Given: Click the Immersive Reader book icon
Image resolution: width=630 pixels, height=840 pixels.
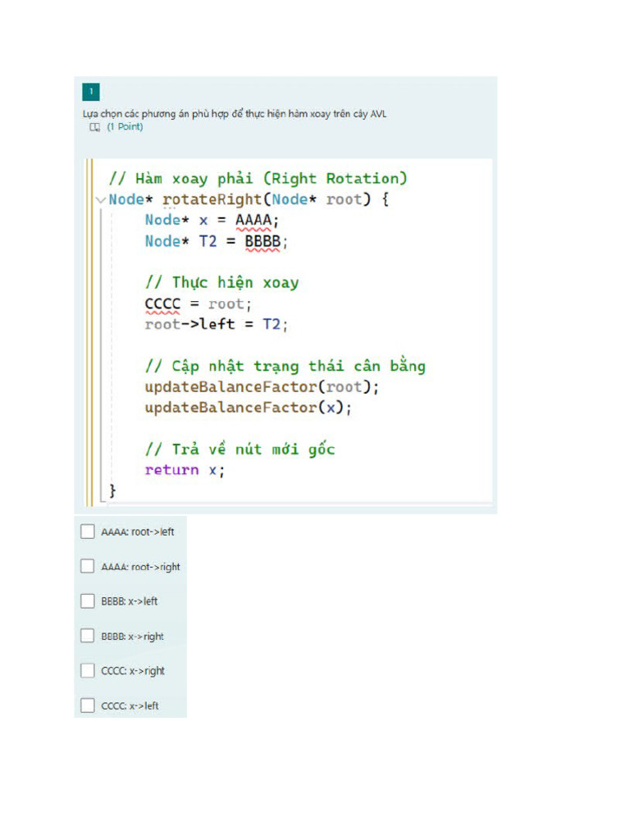Looking at the screenshot, I should [94, 127].
